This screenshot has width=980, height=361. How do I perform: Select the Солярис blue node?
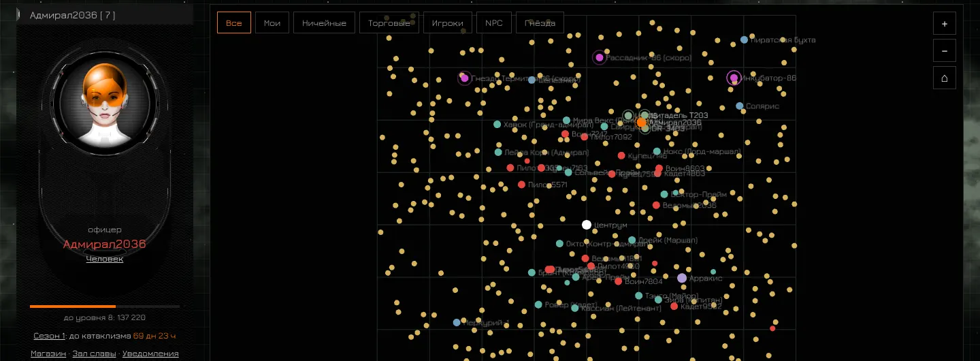click(740, 106)
